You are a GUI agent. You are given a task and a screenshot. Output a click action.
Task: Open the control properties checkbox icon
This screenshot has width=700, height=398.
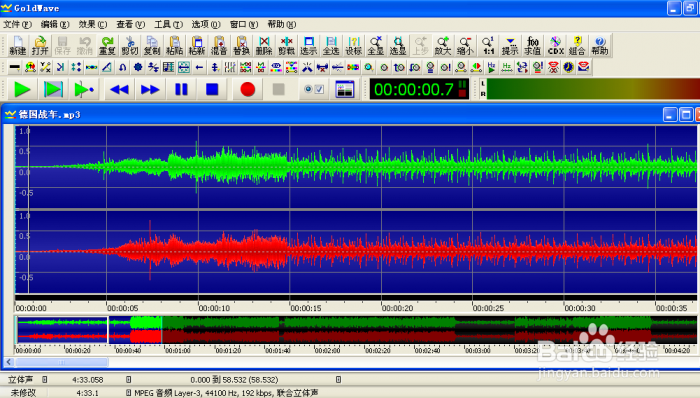[314, 90]
